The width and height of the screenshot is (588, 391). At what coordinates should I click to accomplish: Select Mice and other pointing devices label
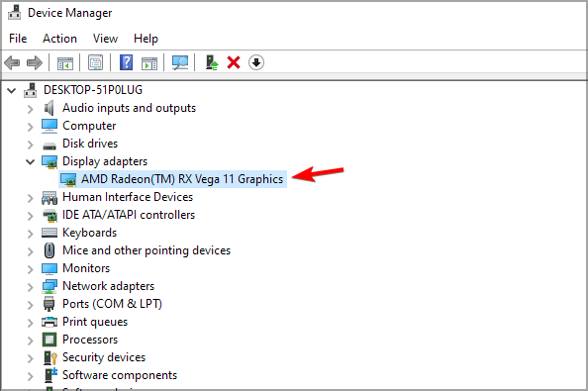pyautogui.click(x=147, y=250)
